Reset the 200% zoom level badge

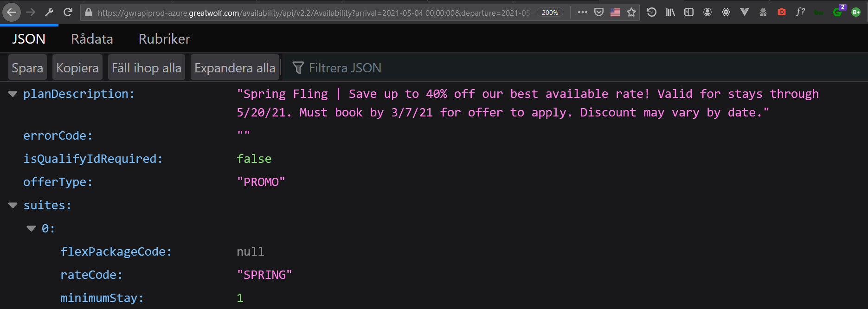pos(550,13)
